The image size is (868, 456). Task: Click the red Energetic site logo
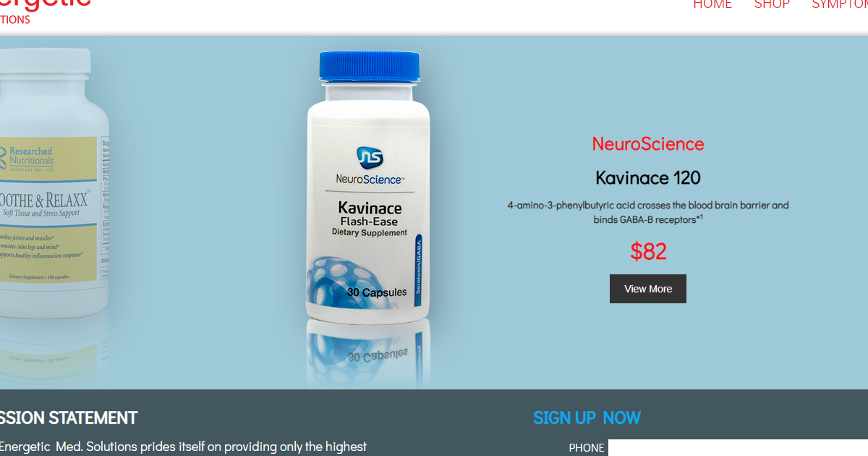coord(45,11)
